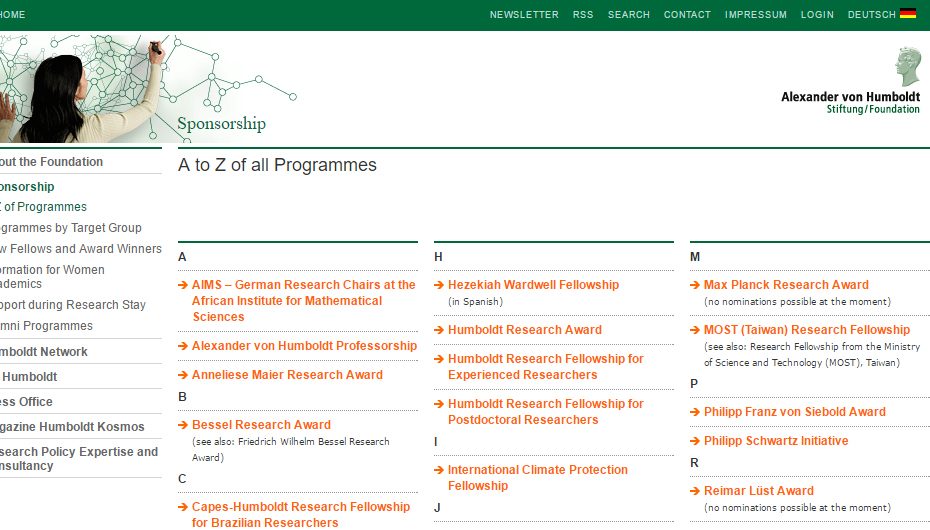Click the Alexander von Humboldt Foundation logo
Viewport: 930px width, 530px height.
tap(851, 81)
